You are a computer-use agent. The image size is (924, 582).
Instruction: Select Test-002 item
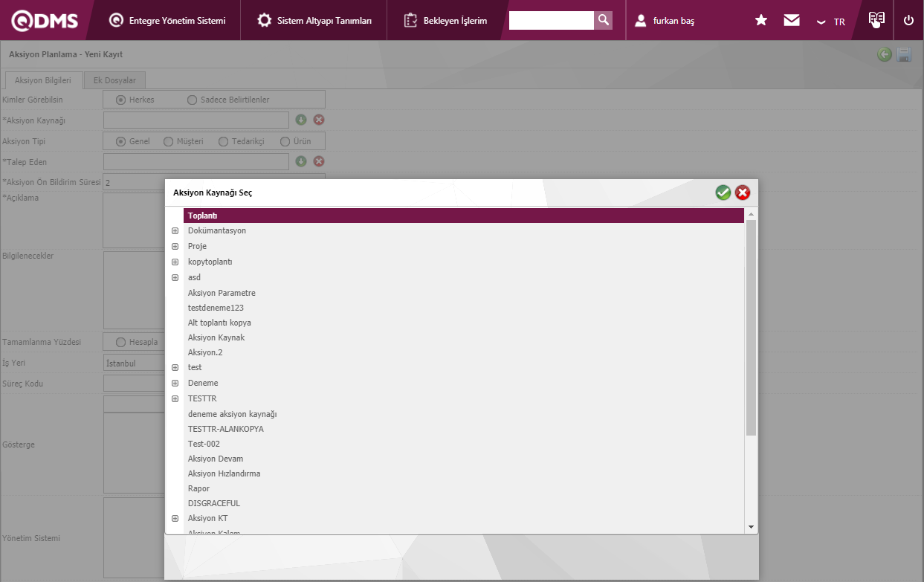(204, 444)
